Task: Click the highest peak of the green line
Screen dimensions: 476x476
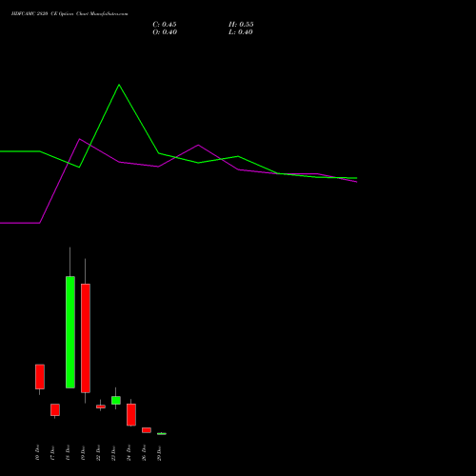Action: click(x=119, y=85)
